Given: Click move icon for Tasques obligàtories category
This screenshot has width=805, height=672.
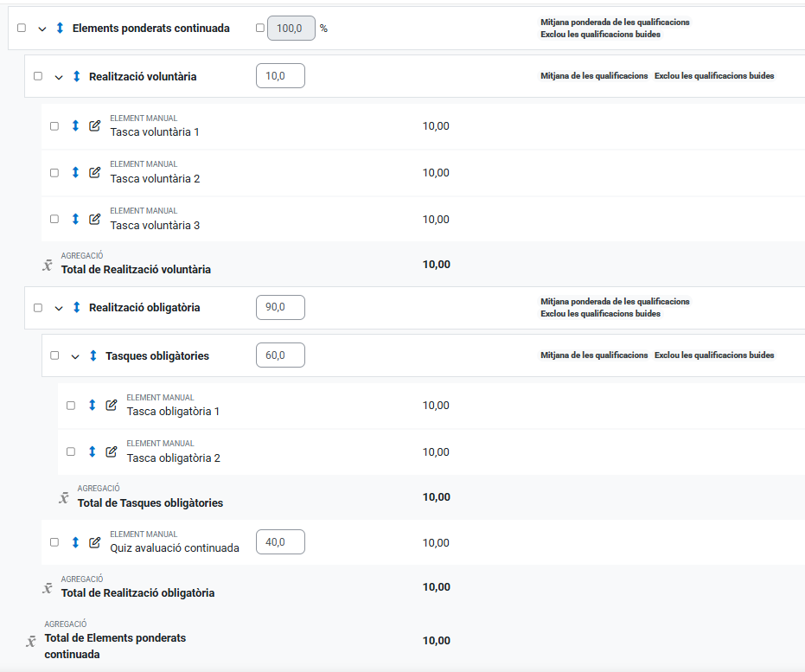Looking at the screenshot, I should coord(93,355).
